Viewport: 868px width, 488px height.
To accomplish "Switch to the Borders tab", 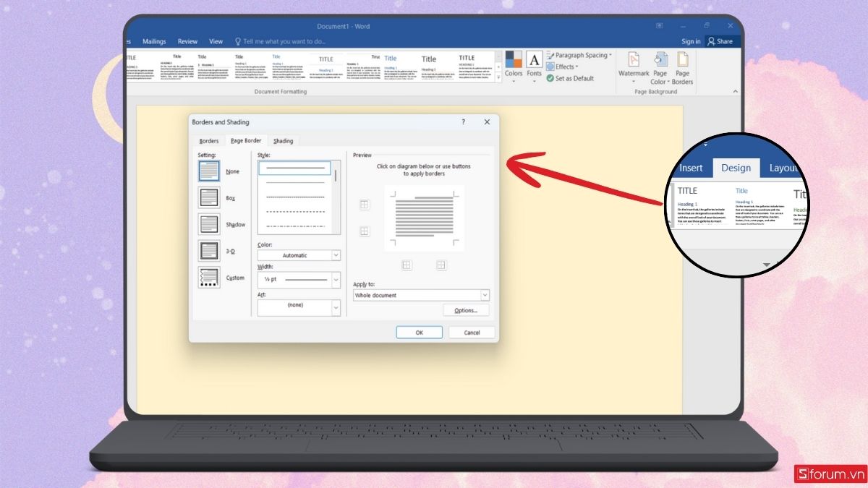I will pyautogui.click(x=209, y=141).
